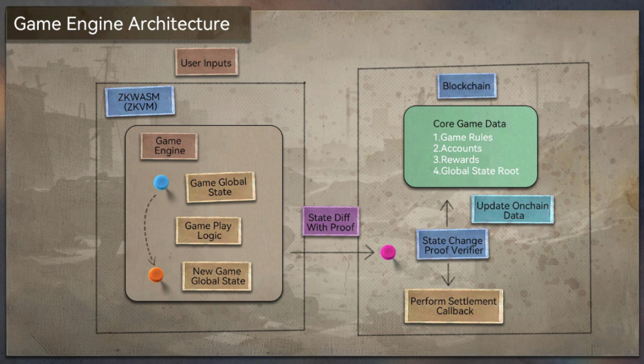This screenshot has height=364, width=644.
Task: Click the long right-pointing arrow between the boxes
Action: coord(333,252)
